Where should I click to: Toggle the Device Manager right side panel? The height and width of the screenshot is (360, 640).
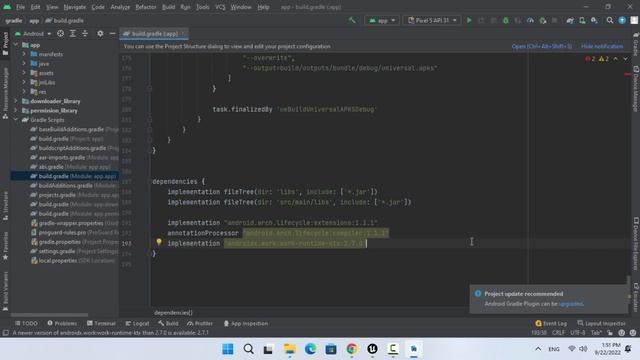click(x=636, y=89)
